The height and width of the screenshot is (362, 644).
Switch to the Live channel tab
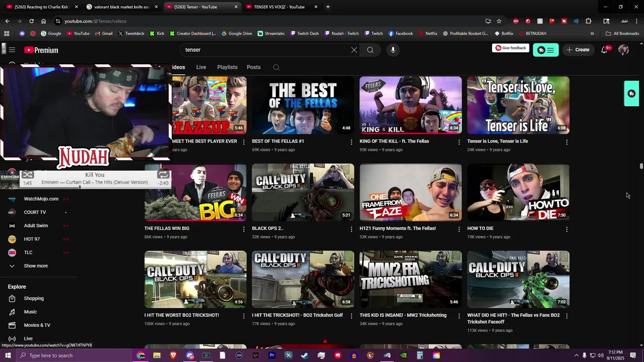[x=201, y=67]
